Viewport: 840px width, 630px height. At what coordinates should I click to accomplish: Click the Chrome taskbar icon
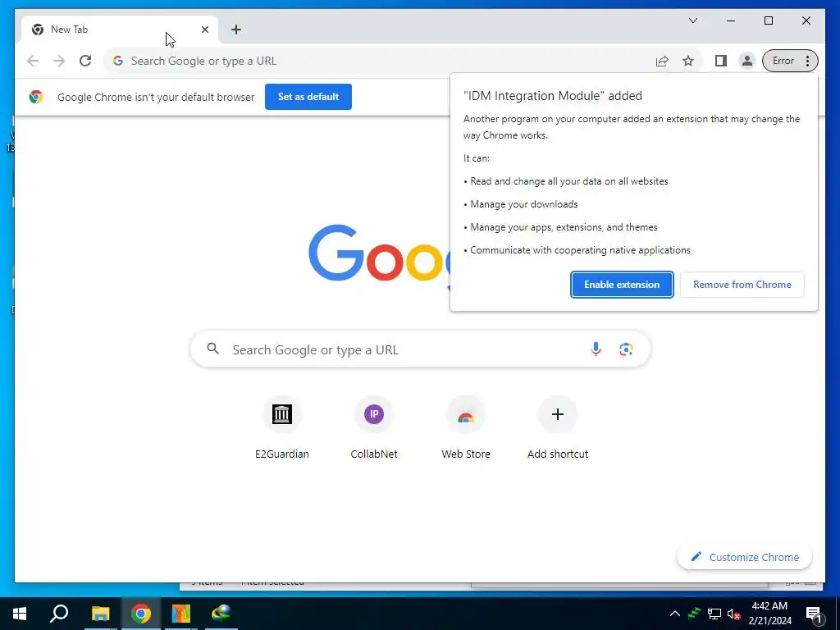click(141, 614)
